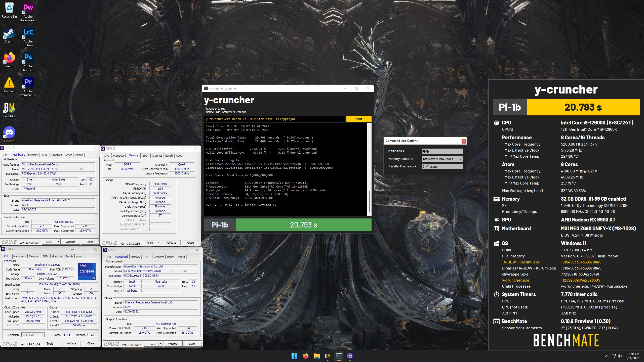Click y-cruncher console icon in taskbar
This screenshot has height=362, width=644.
click(x=339, y=356)
